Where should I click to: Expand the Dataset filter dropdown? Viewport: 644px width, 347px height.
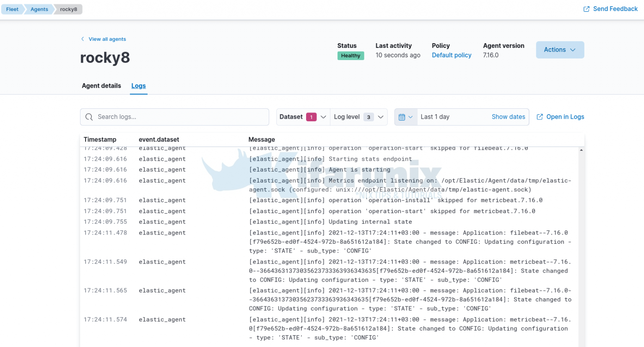pyautogui.click(x=323, y=117)
